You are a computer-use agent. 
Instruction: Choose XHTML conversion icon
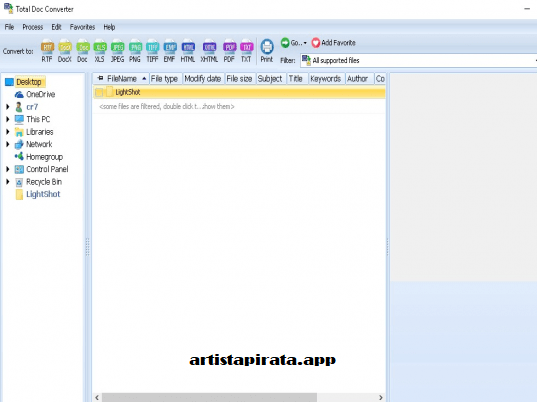coord(209,51)
